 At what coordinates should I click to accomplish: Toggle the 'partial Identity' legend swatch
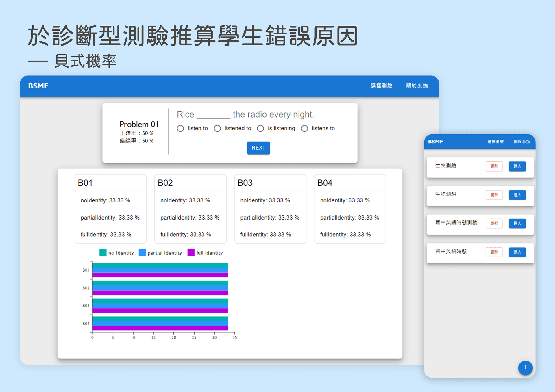tap(142, 253)
